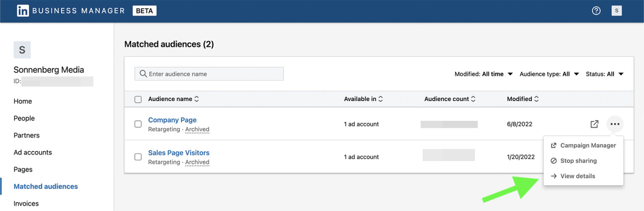Focus the Enter audience name search field
The width and height of the screenshot is (644, 211).
pos(209,74)
